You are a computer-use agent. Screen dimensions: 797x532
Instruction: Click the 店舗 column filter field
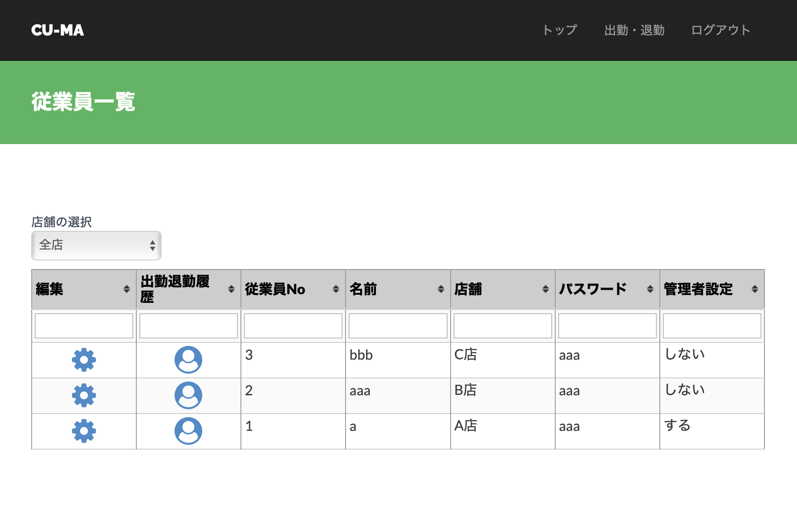tap(502, 326)
